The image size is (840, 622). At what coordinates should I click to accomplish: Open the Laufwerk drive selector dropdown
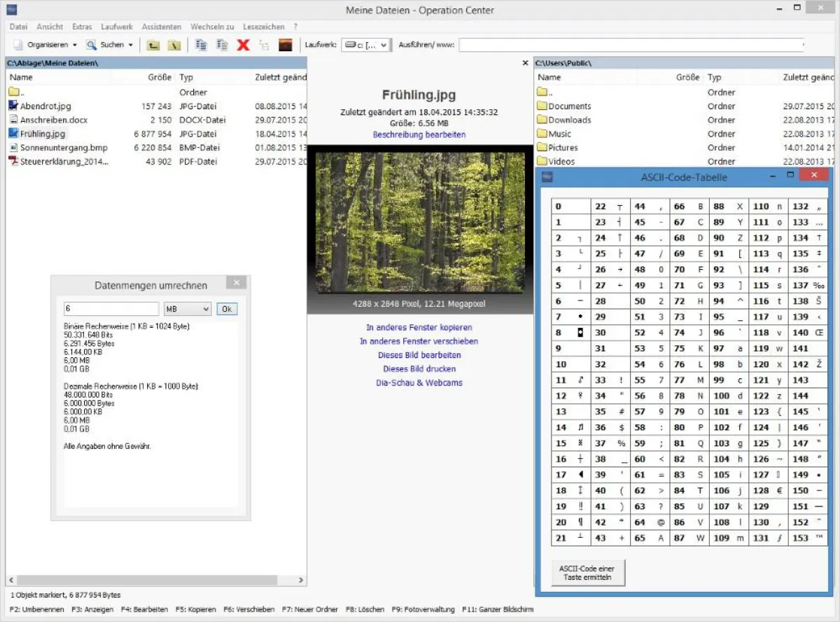pyautogui.click(x=366, y=45)
